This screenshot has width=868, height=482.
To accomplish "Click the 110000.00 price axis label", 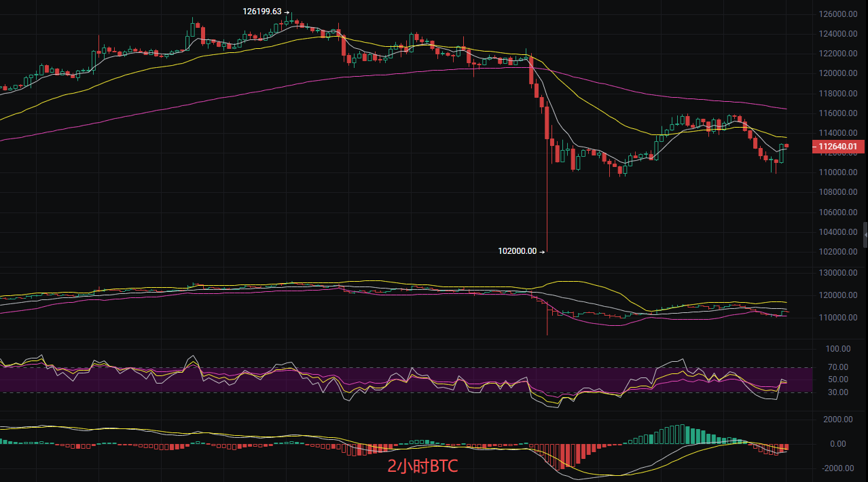I will 837,172.
